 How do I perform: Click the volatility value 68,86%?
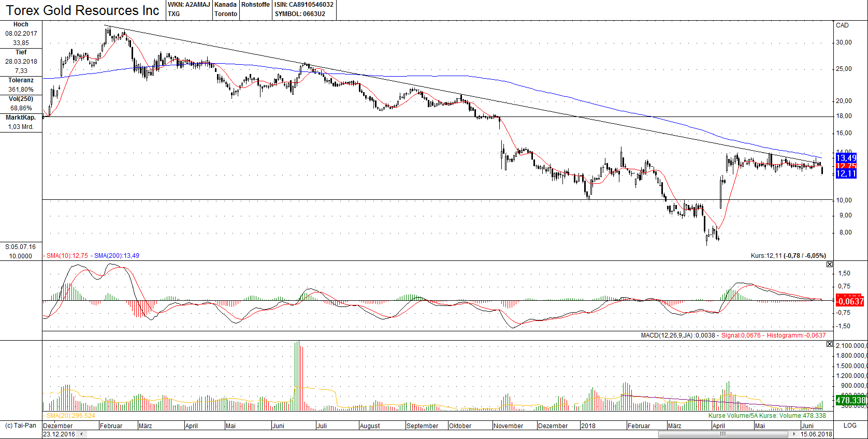[x=21, y=108]
